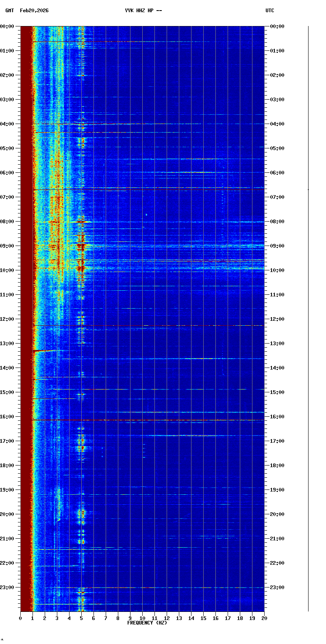Click the 5 Hz frequency tick label
Viewport: 326px width, 644px height.
[81, 618]
